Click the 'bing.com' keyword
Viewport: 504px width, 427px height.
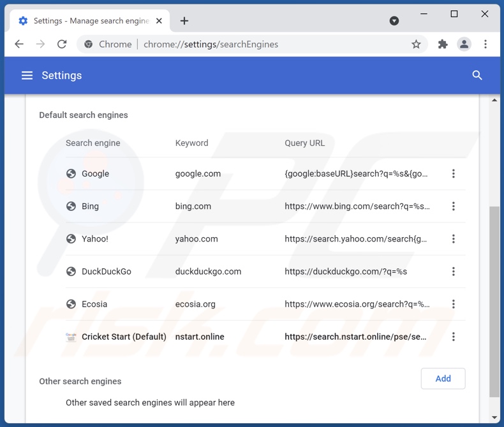tap(193, 206)
